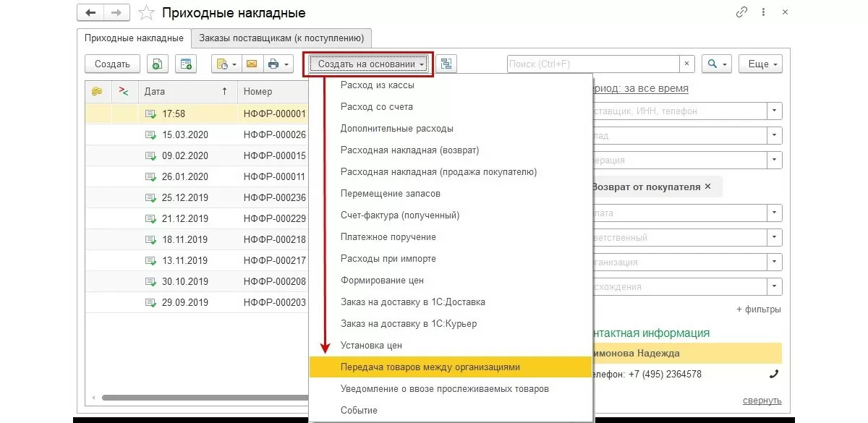Image resolution: width=868 pixels, height=423 pixels.
Task: Expand the organization filter dropdown arrow
Action: (x=775, y=262)
